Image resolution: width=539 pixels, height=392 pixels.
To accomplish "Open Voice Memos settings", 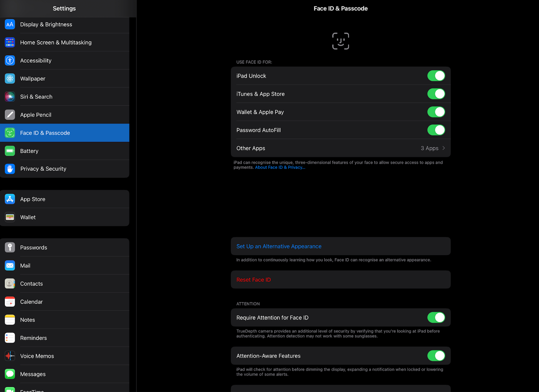I will pyautogui.click(x=65, y=356).
